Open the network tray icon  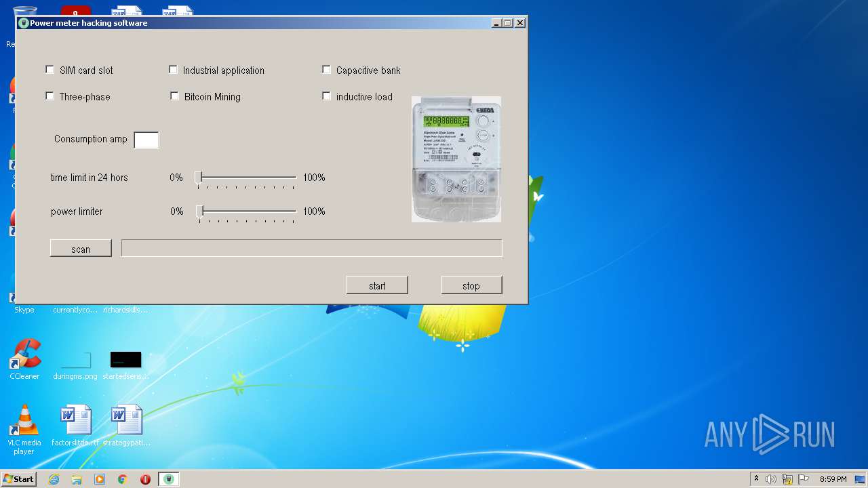coord(787,479)
